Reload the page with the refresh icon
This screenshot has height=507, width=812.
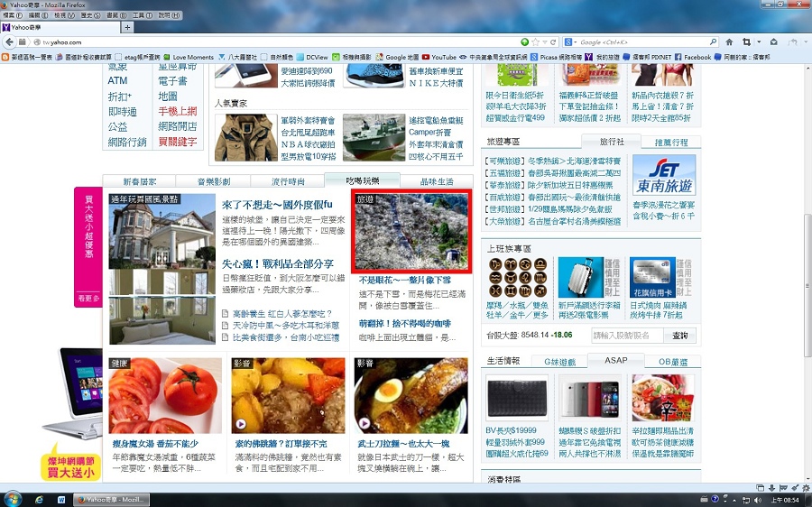[553, 41]
